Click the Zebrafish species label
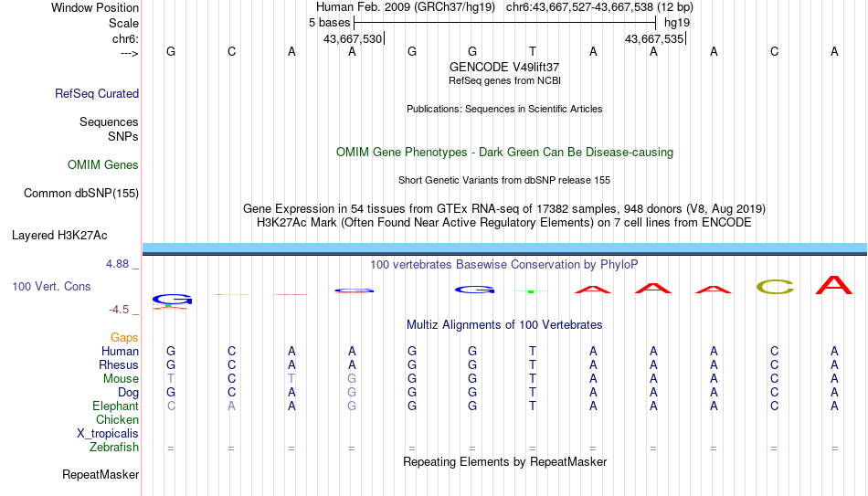This screenshot has width=868, height=496. click(114, 447)
